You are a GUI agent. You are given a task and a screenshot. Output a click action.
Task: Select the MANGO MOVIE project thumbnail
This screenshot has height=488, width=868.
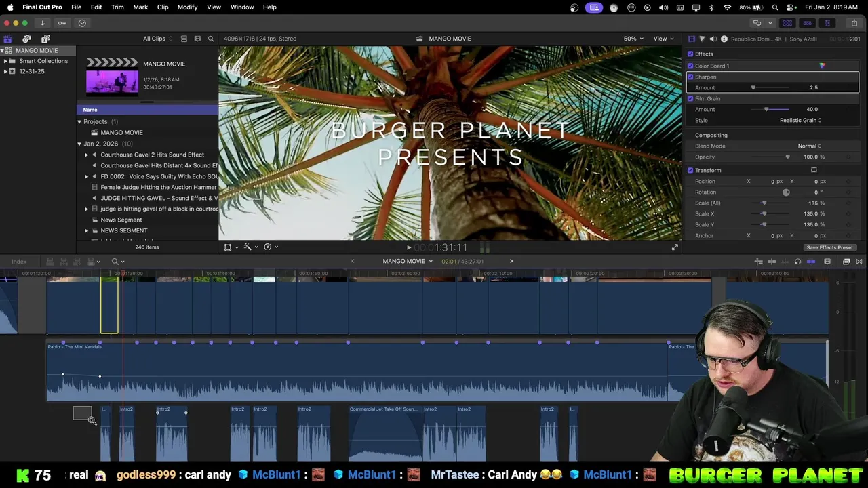coord(112,76)
